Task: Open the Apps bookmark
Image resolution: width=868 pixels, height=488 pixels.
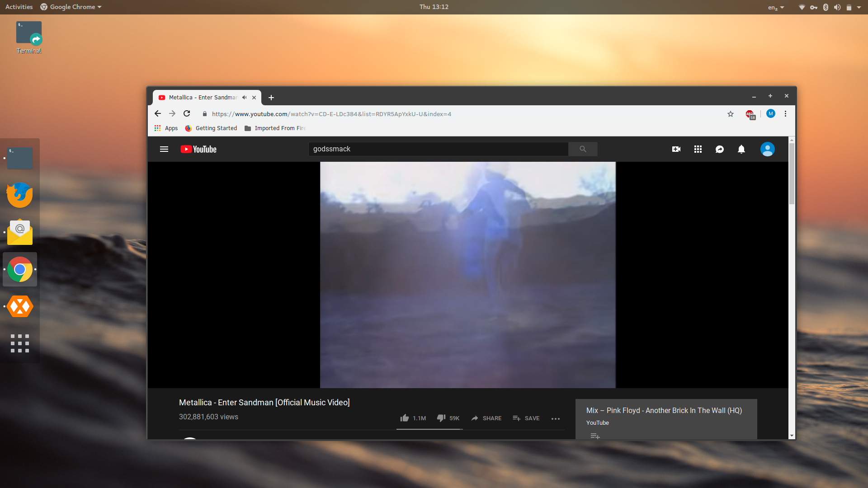Action: [166, 128]
